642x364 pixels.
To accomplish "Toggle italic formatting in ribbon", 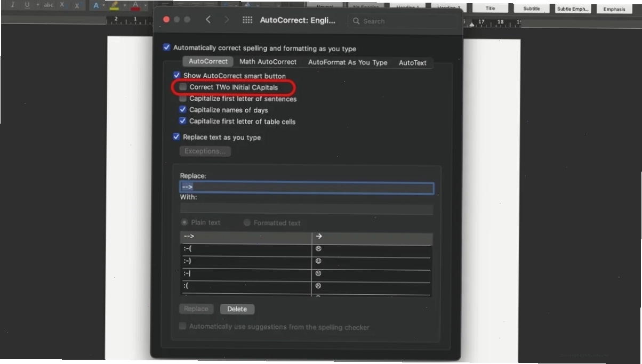I will [13, 5].
